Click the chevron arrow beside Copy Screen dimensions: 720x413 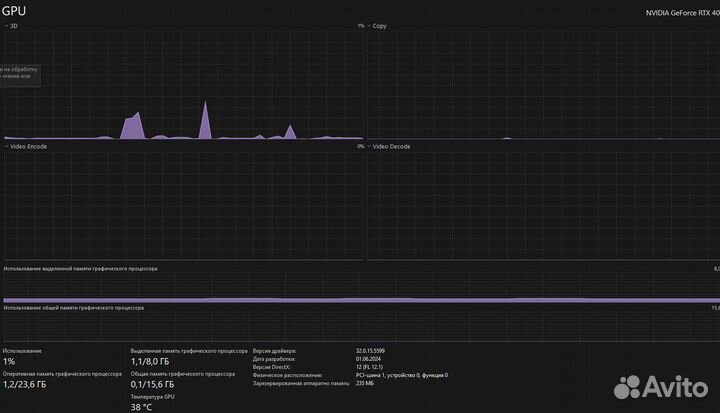(x=369, y=25)
